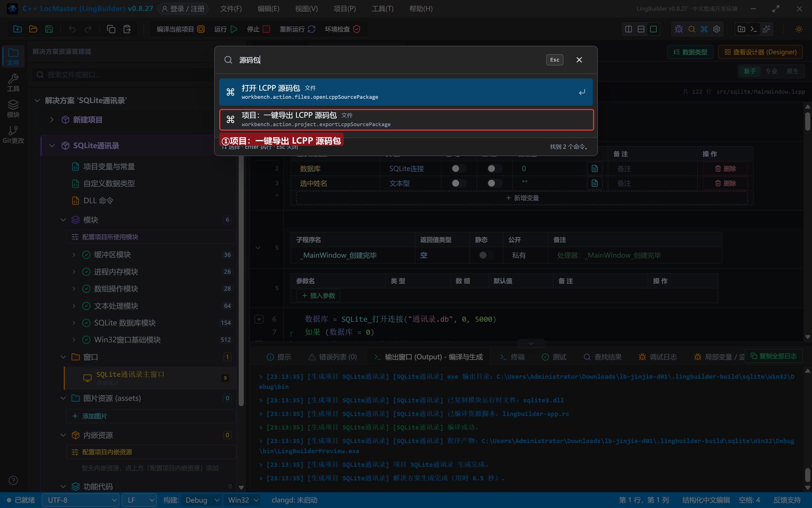812x508 pixels.
Task: Toggle the theme with the sun icon
Action: tap(799, 29)
